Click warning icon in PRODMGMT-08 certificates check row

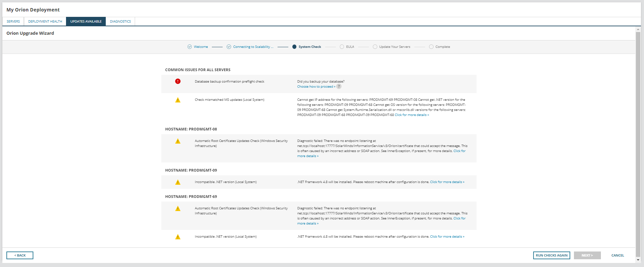(x=178, y=141)
